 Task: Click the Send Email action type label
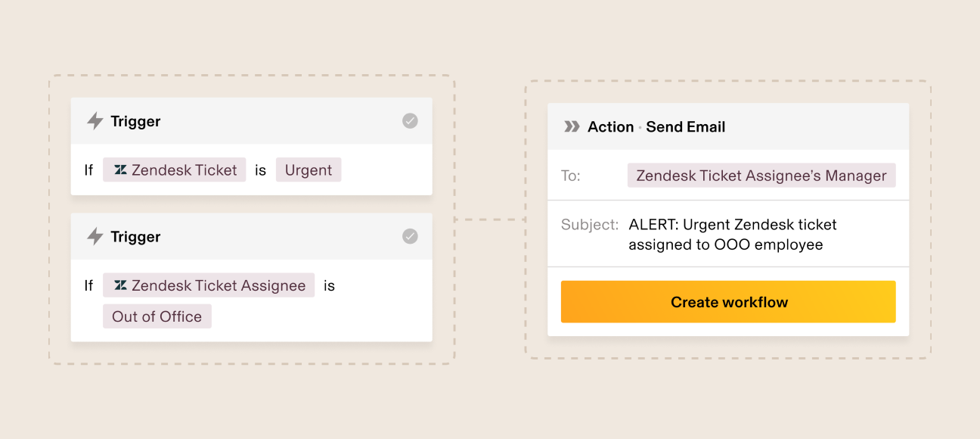pyautogui.click(x=685, y=127)
